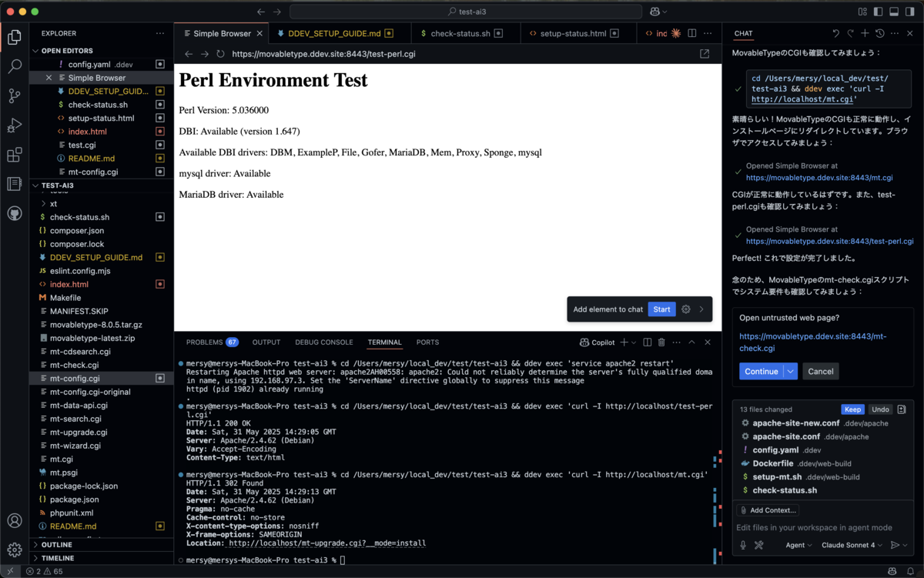Split the editor right
The width and height of the screenshot is (924, 578).
tap(691, 33)
